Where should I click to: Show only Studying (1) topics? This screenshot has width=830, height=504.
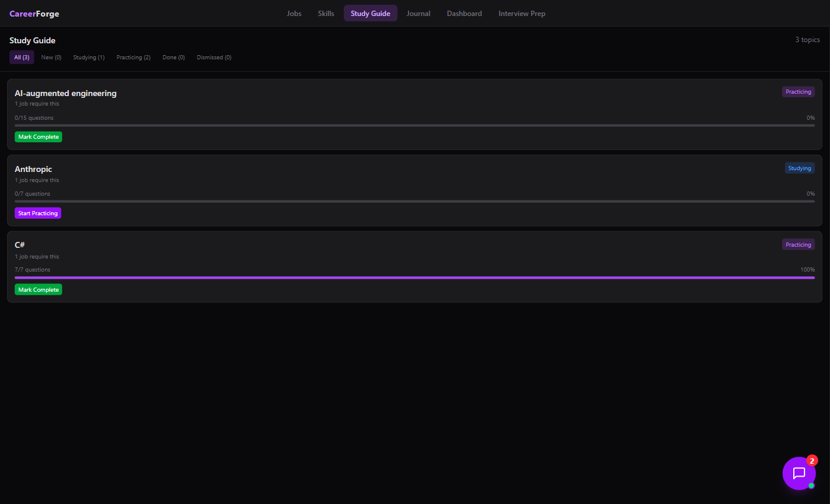[89, 58]
